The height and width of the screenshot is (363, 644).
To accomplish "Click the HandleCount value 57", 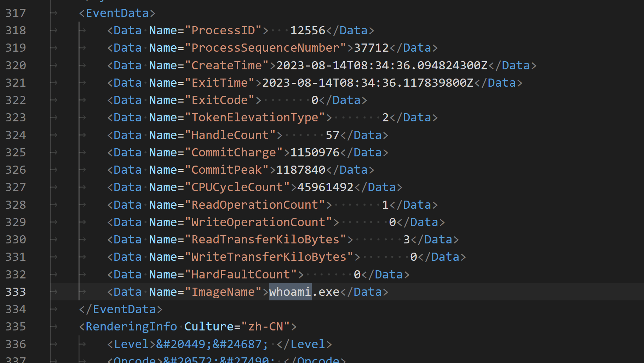I will (x=333, y=135).
